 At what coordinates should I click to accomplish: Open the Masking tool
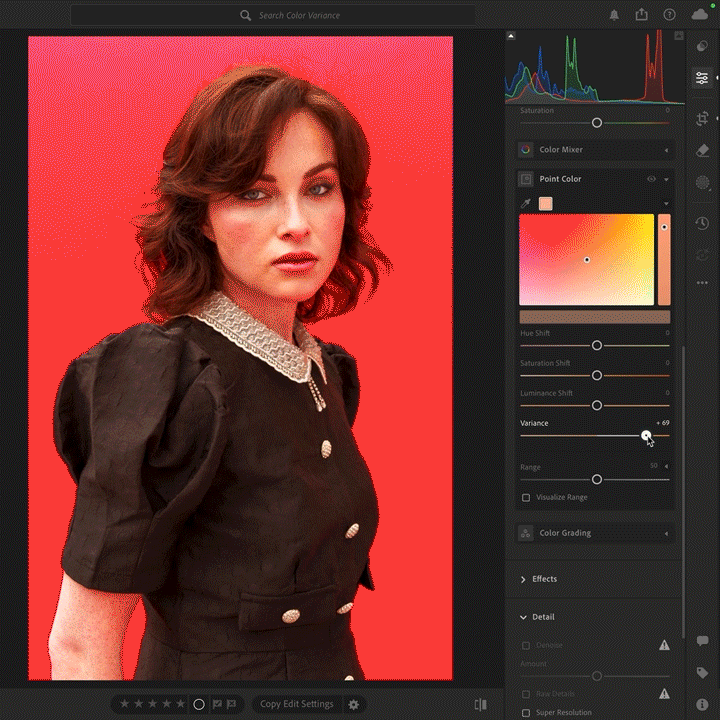click(x=702, y=183)
